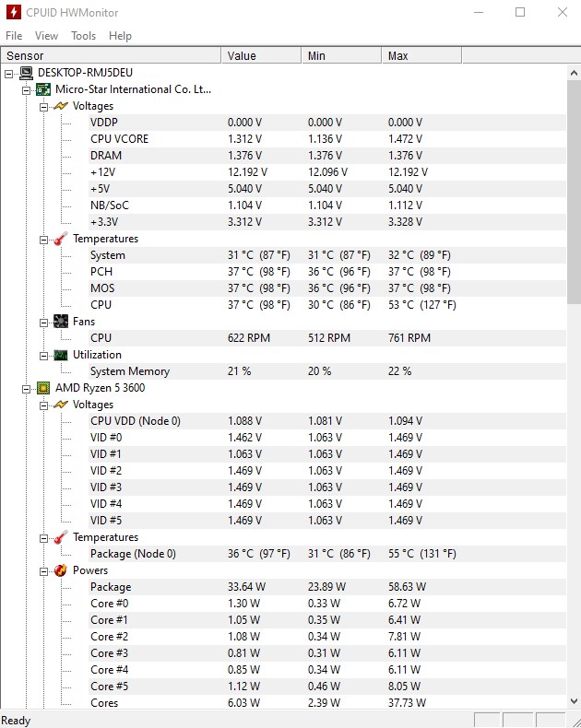This screenshot has width=581, height=728.
Task: Click the Ryzen Temperatures thermometer icon
Action: coord(61,537)
